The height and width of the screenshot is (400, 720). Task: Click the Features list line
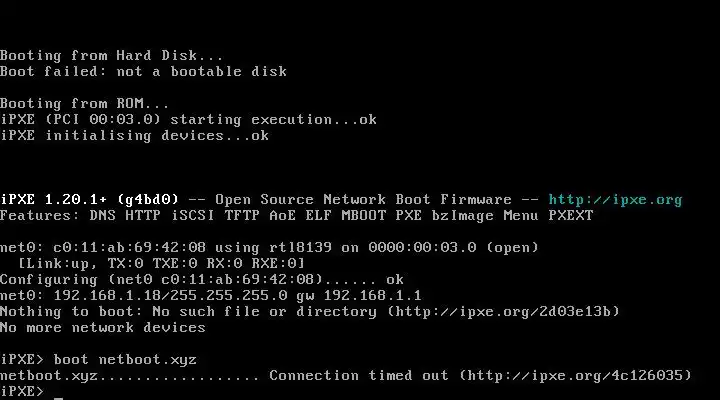pyautogui.click(x=296, y=215)
